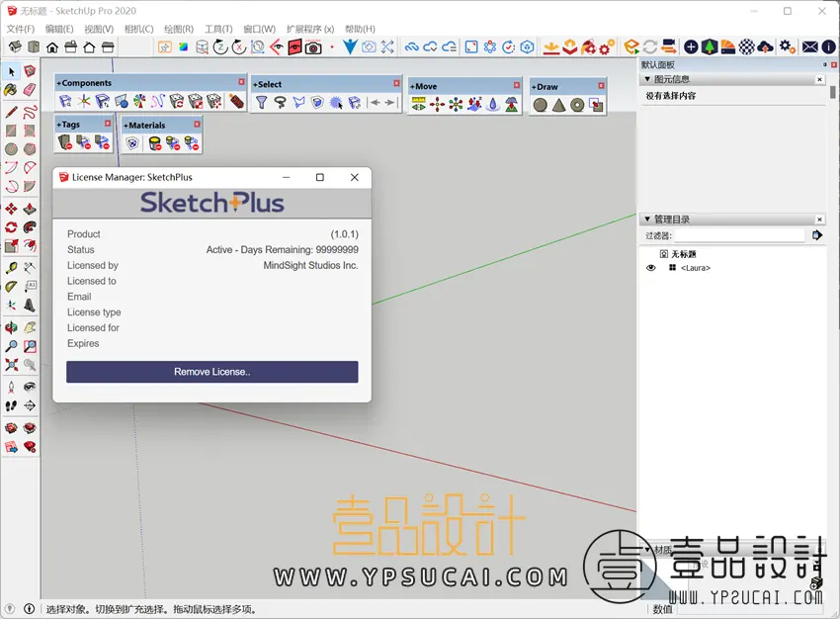This screenshot has height=619, width=840.
Task: Select the Pan hand tool
Action: point(30,327)
